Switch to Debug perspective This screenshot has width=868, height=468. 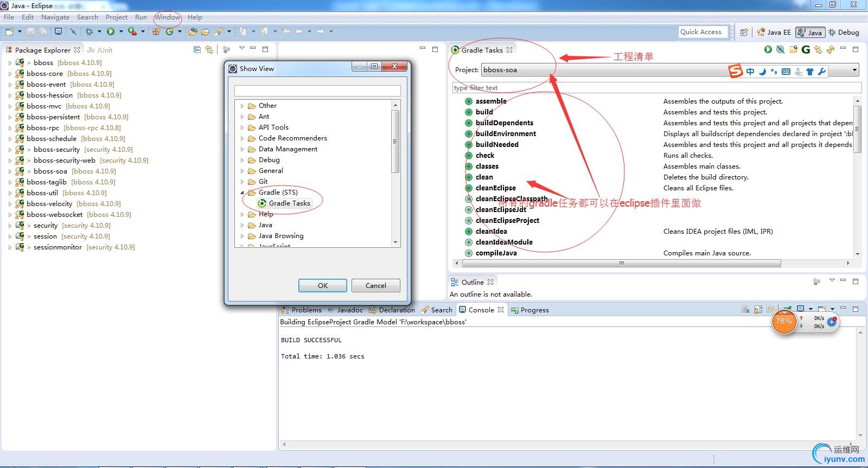[x=844, y=32]
